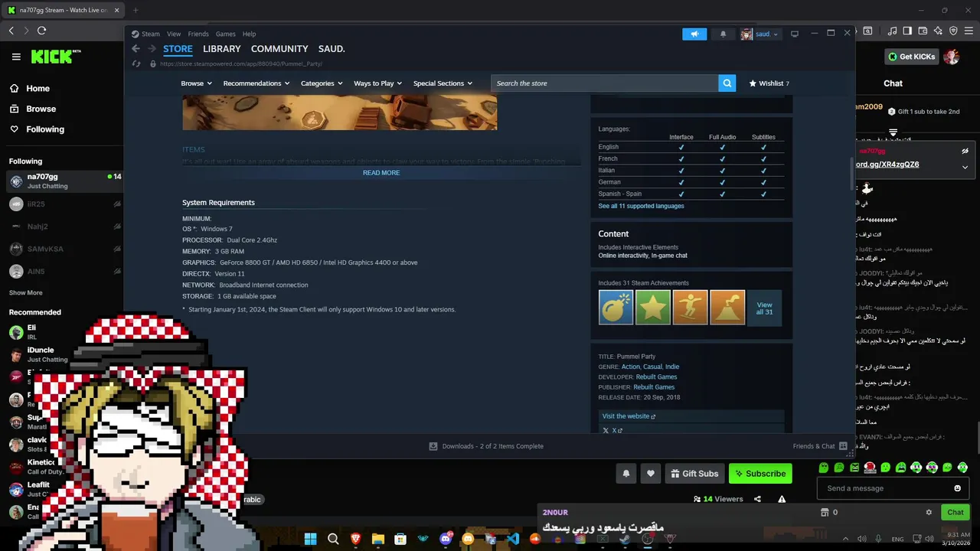Open the browser music player icon
This screenshot has width=980, height=551.
(893, 31)
